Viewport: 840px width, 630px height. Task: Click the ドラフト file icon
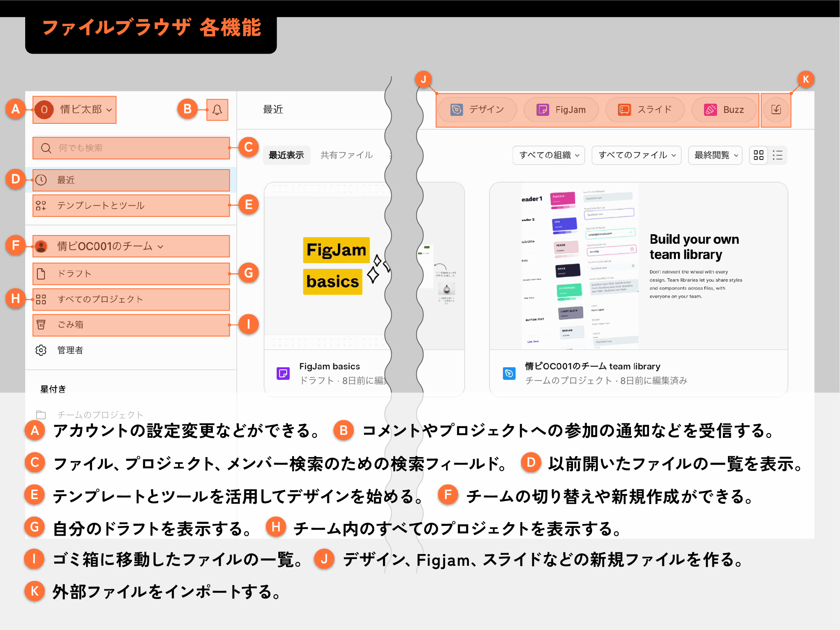pos(41,274)
